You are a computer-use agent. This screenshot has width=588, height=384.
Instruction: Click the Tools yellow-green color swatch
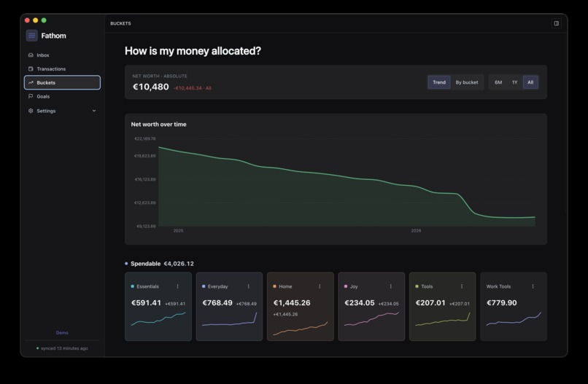tap(417, 286)
